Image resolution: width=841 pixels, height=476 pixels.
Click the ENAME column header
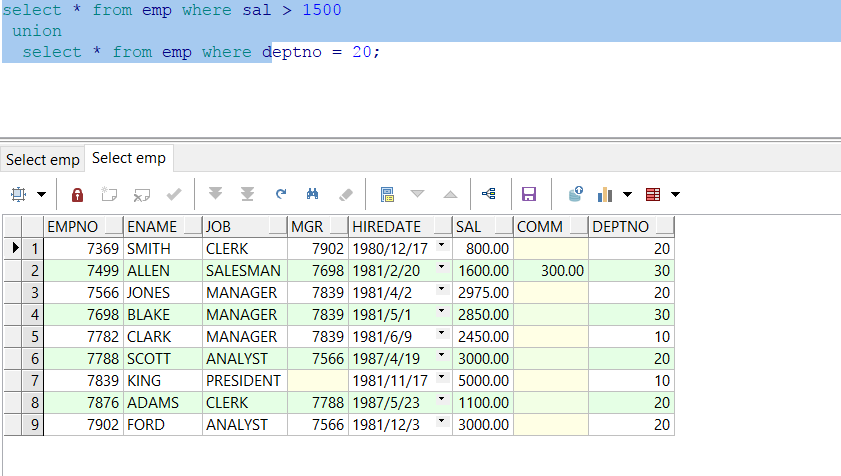point(163,226)
